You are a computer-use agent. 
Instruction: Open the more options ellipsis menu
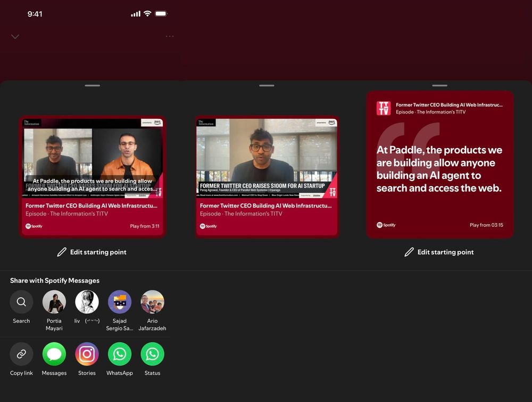(x=170, y=36)
